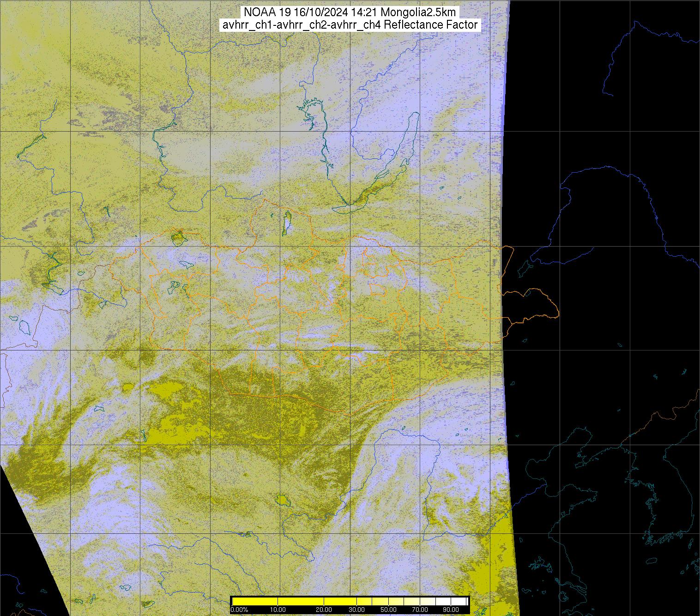Click the "avhrr_ch1-avhrr_ch2-avhrr_ch4 Reflectance Factor" caption
The height and width of the screenshot is (616, 700).
[x=350, y=25]
